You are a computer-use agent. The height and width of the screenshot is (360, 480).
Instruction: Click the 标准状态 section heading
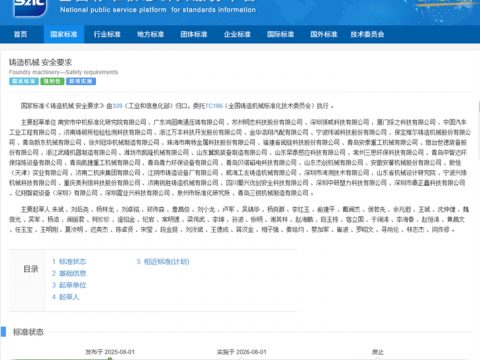28,332
